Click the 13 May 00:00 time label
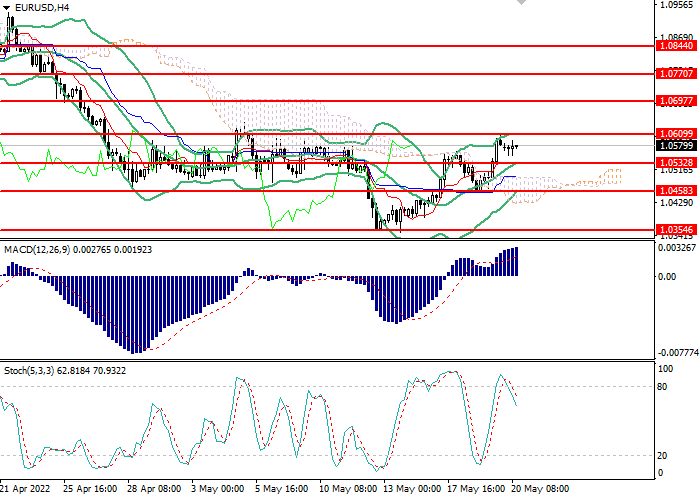 pos(412,488)
